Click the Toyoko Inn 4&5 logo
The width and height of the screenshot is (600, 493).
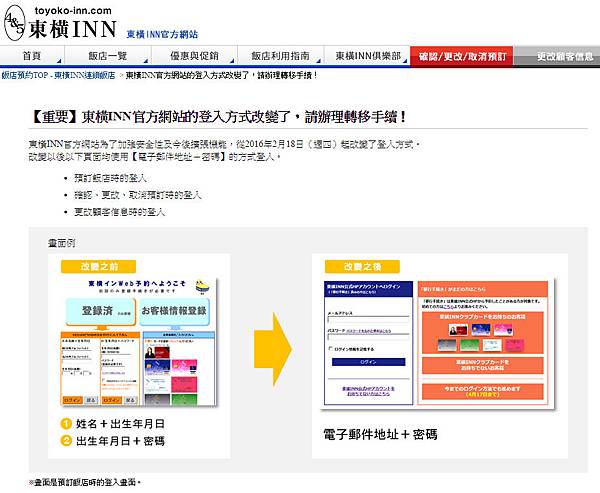[15, 23]
